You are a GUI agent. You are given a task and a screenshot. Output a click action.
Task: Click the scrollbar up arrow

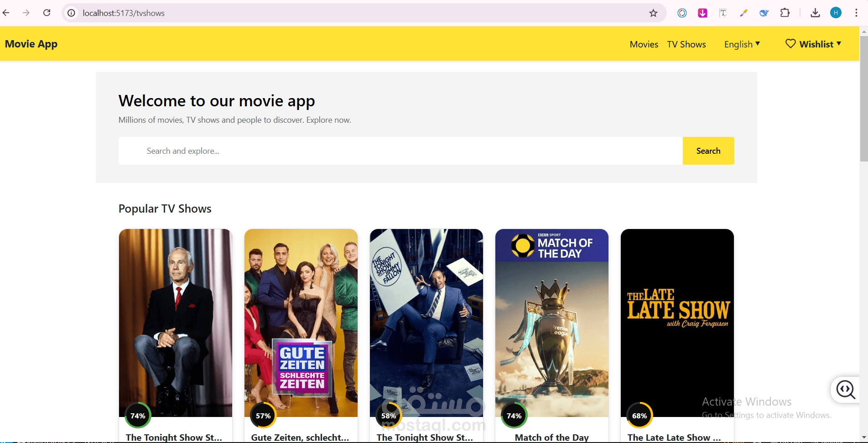864,31
